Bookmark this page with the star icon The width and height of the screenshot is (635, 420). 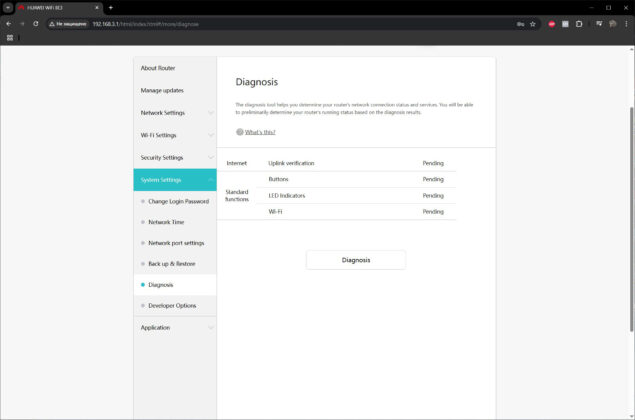point(533,24)
